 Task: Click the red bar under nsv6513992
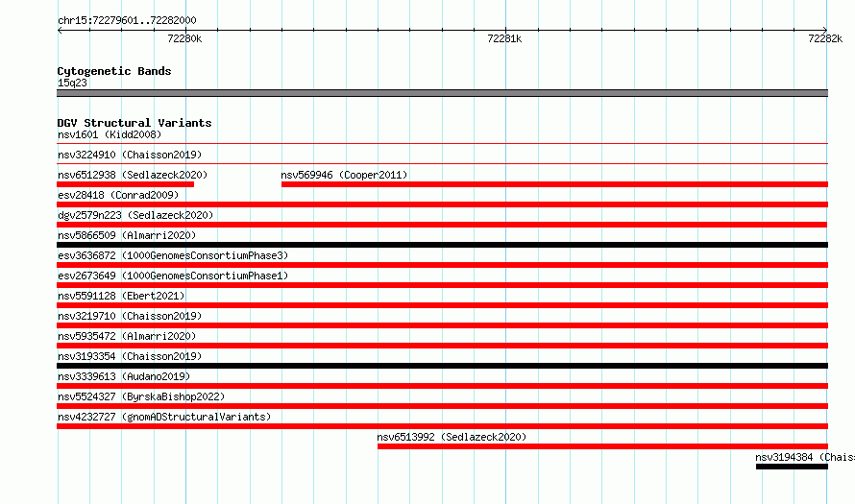coord(602,446)
